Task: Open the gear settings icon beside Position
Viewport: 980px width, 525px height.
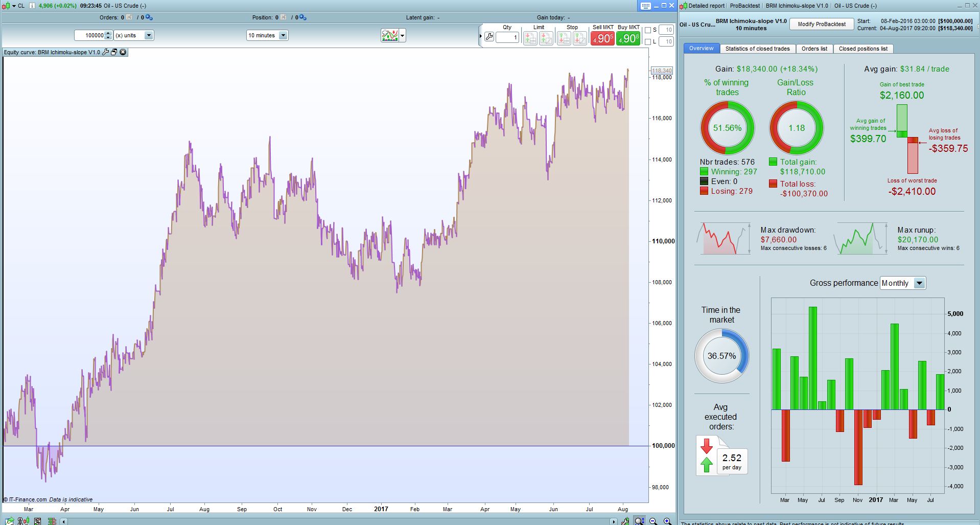Action: pos(302,17)
